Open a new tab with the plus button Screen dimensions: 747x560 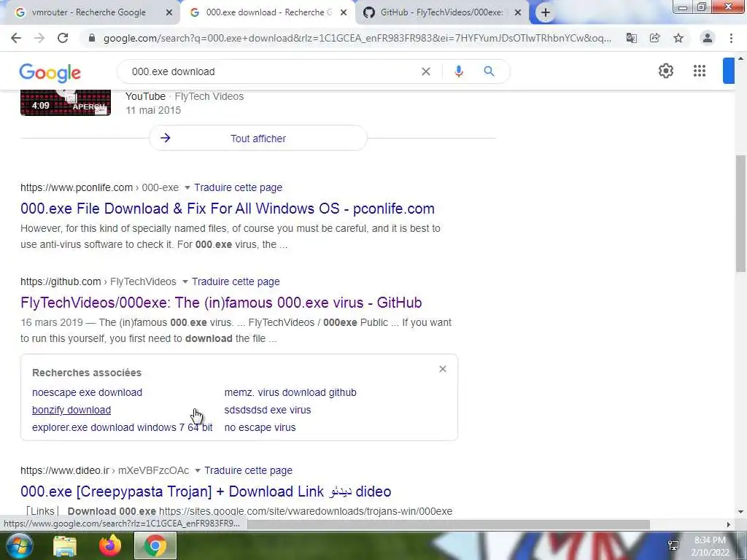(546, 12)
